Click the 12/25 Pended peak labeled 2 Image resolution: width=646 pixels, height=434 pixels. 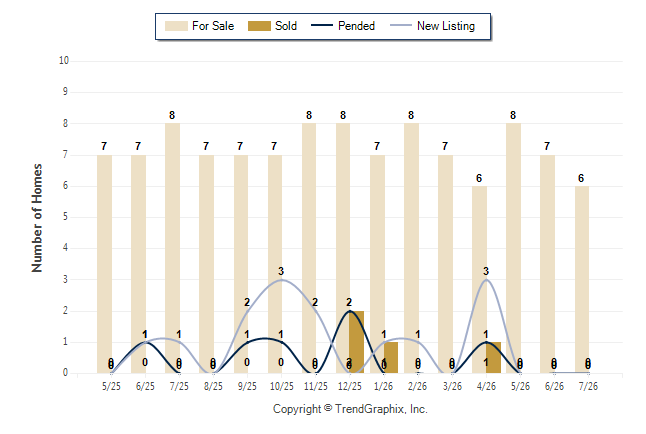tap(350, 311)
